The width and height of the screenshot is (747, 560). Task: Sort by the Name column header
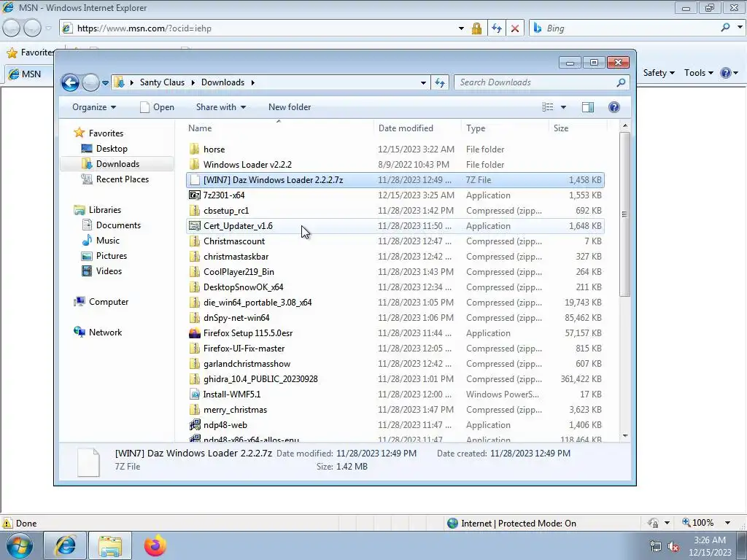tap(279, 128)
